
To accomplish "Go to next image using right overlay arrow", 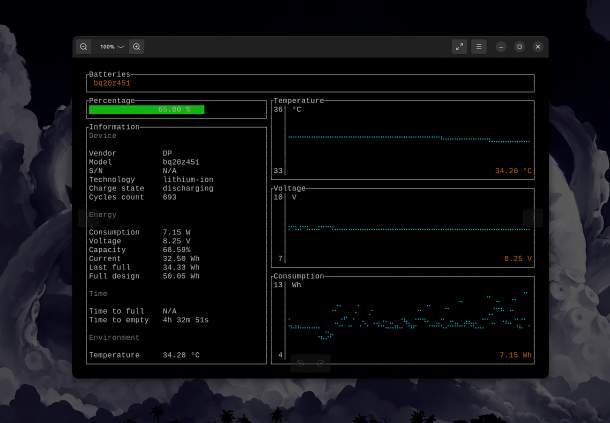I will pyautogui.click(x=533, y=218).
